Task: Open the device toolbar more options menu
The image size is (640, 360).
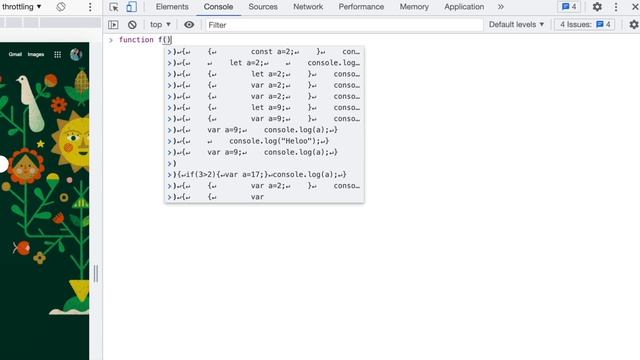Action: 90,7
